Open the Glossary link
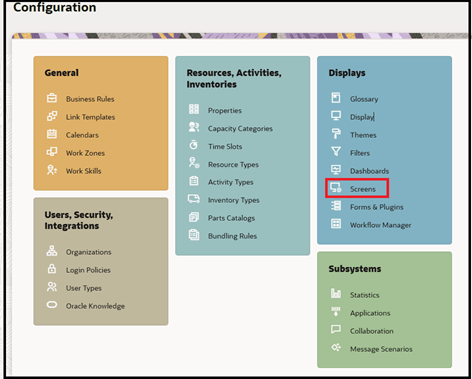The image size is (472, 379). coord(364,99)
